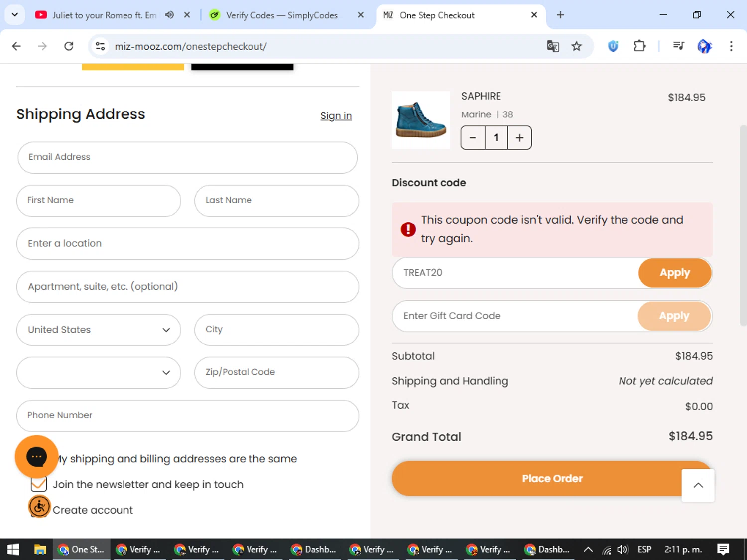Switch to Verify Codes — SimplyCodes tab
The image size is (747, 560).
point(281,15)
